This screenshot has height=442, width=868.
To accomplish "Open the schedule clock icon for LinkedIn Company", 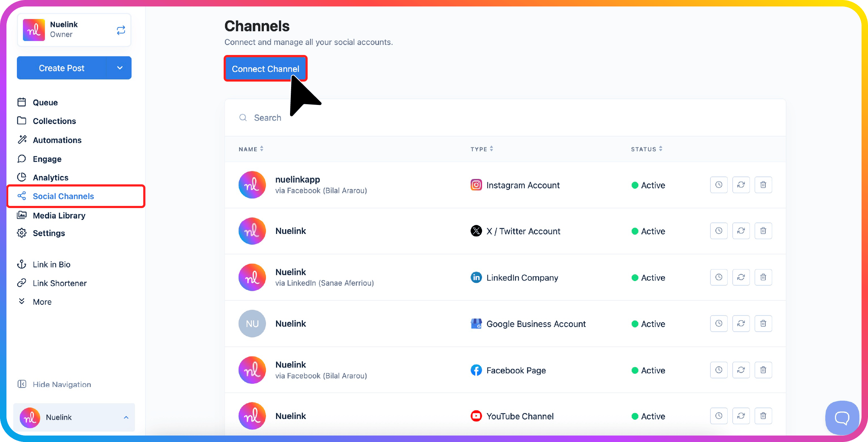I will [719, 277].
